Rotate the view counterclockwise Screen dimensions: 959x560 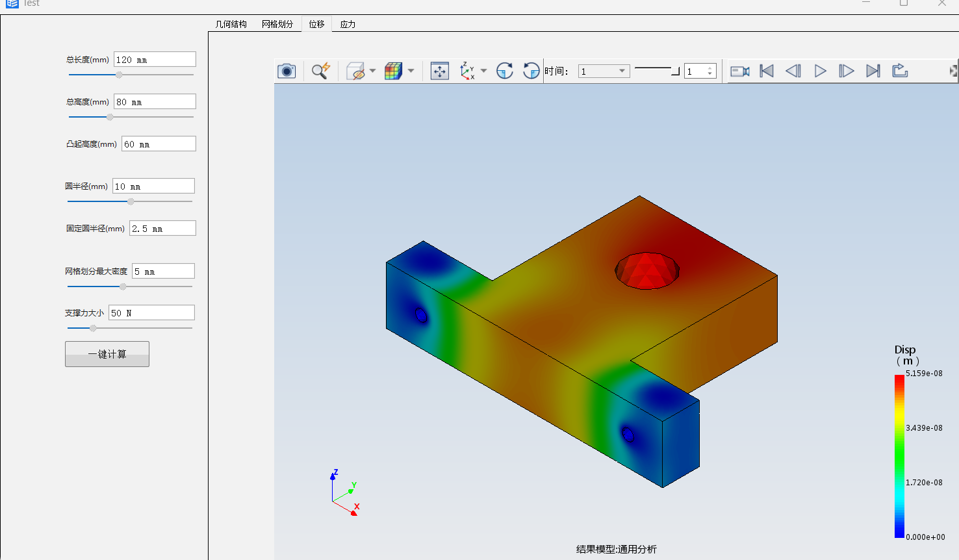[531, 71]
